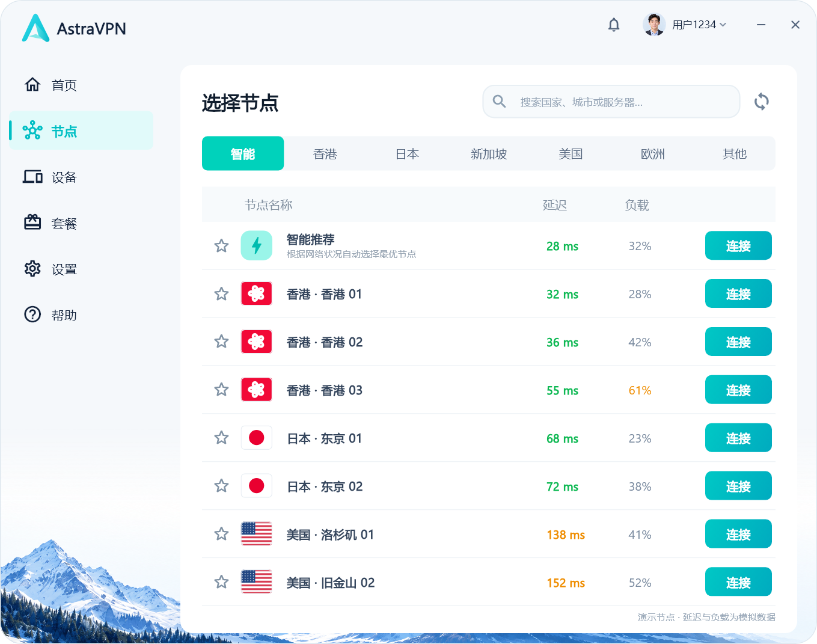Screen dimensions: 817x644
Task: Switch to the 香港 tab
Action: coord(325,154)
